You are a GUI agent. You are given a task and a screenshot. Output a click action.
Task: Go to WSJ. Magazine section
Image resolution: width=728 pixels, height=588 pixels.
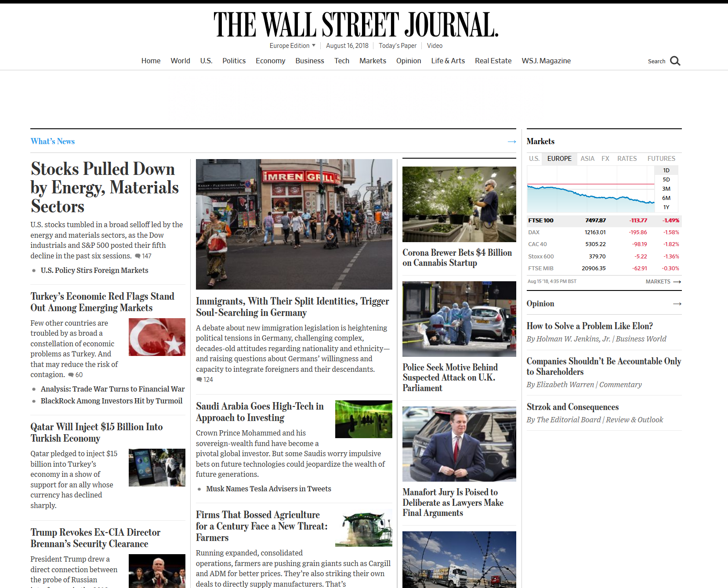546,61
